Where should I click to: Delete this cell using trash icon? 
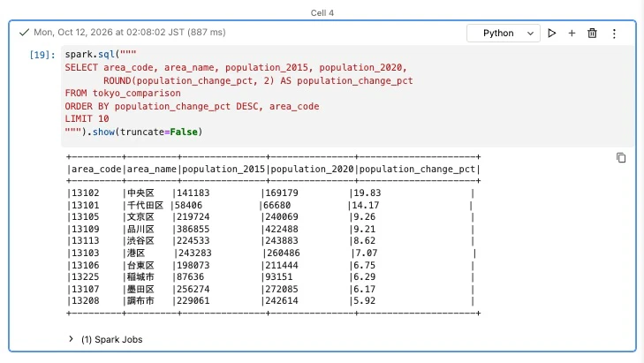pyautogui.click(x=592, y=34)
